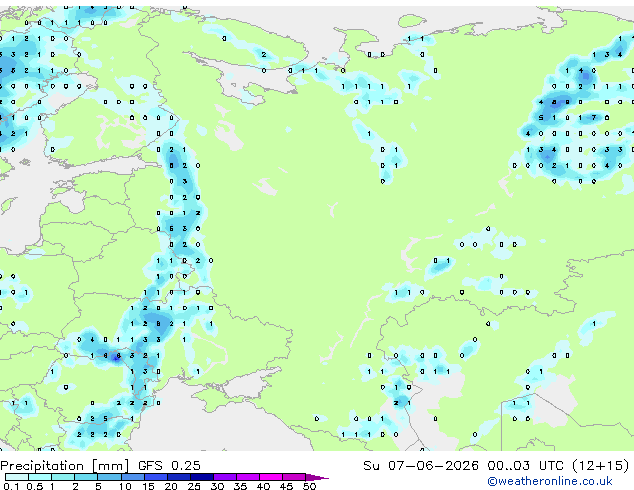Click the '(12+15)' forecast offset text
Image resolution: width=634 pixels, height=490 pixels.
(x=601, y=466)
